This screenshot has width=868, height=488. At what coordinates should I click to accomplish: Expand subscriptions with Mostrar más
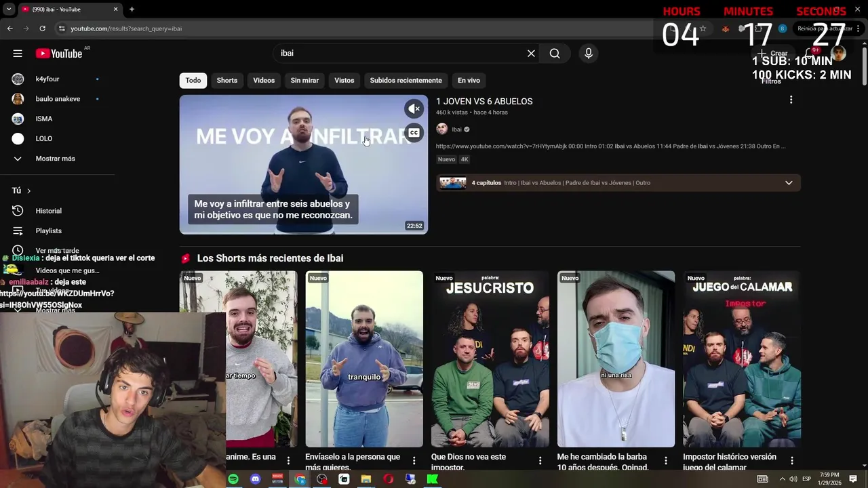pyautogui.click(x=55, y=159)
